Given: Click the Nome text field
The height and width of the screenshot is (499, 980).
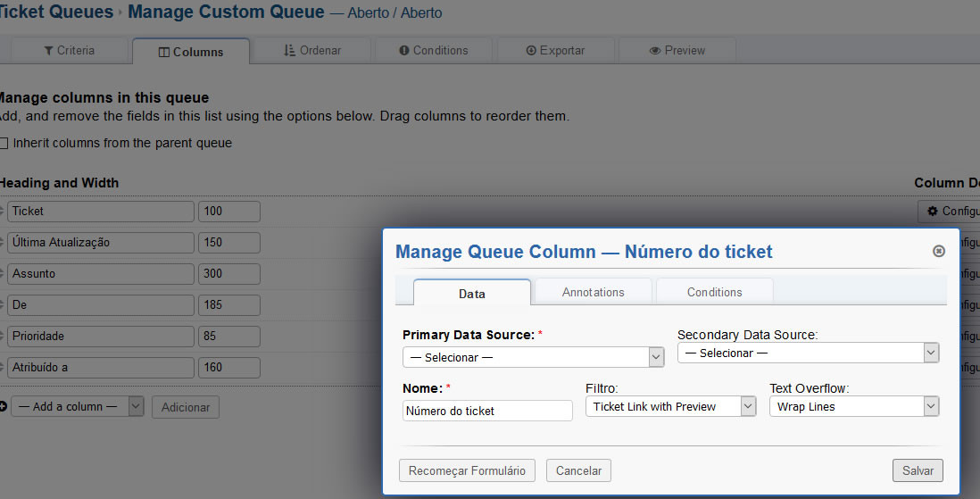Looking at the screenshot, I should pos(487,411).
